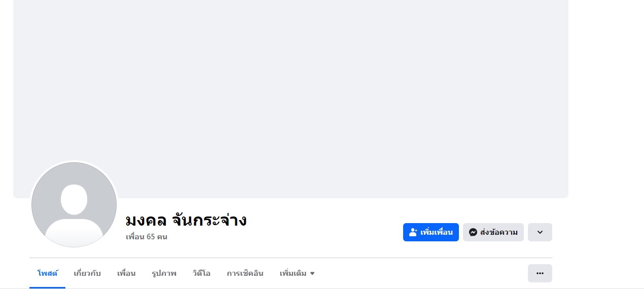Go to the รูปภาพ tab
The image size is (644, 289).
click(x=164, y=273)
